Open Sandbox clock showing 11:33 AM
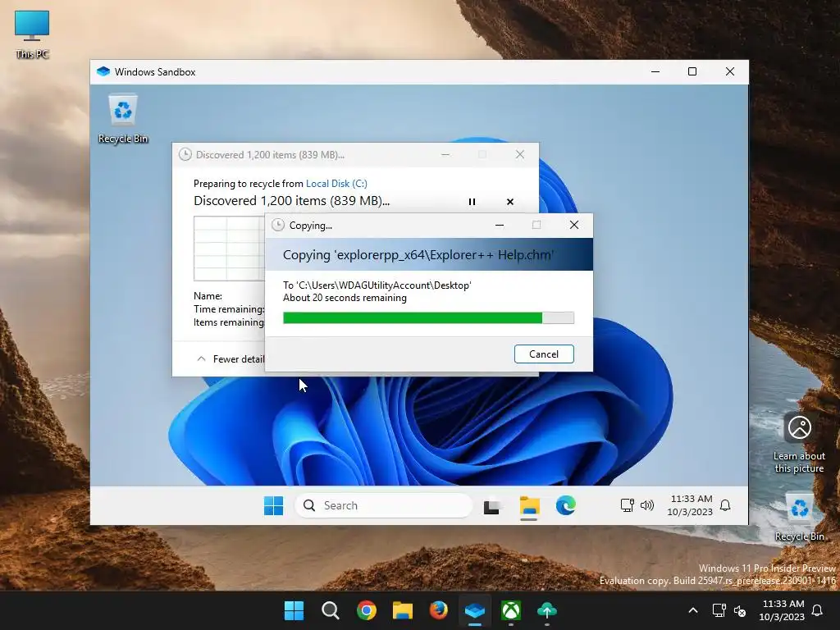The width and height of the screenshot is (840, 630). [x=691, y=505]
